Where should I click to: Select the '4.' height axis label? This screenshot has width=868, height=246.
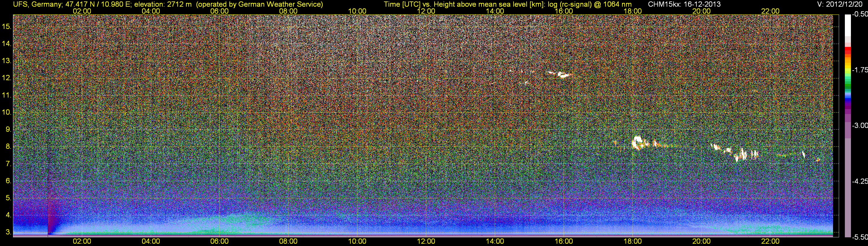[8, 215]
